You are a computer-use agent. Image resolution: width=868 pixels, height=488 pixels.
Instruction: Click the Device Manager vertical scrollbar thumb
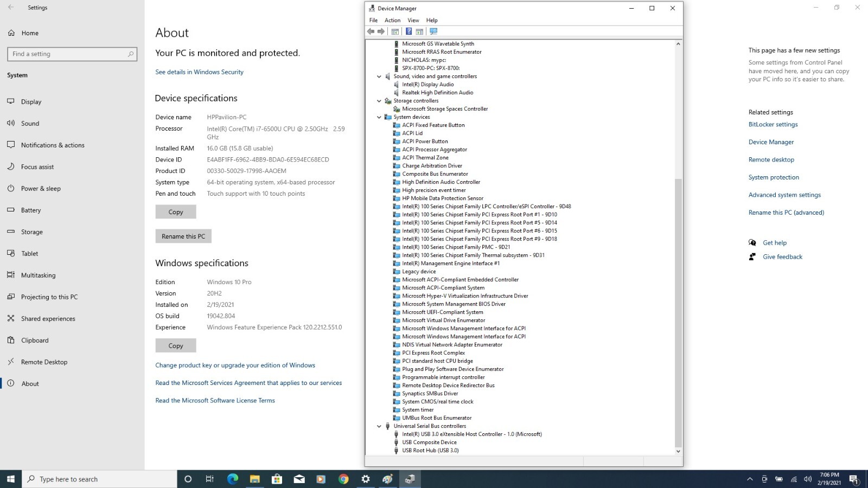coord(678,312)
